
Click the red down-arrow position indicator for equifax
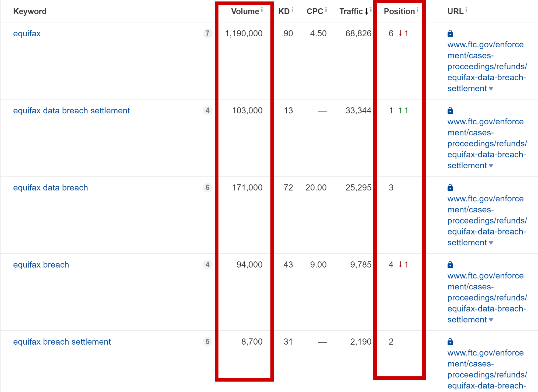tap(400, 33)
